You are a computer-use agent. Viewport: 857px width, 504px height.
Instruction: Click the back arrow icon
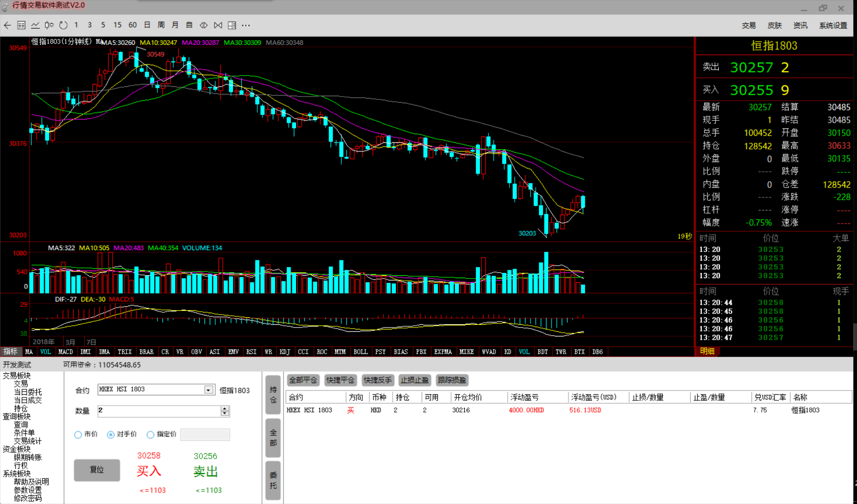tap(7, 25)
